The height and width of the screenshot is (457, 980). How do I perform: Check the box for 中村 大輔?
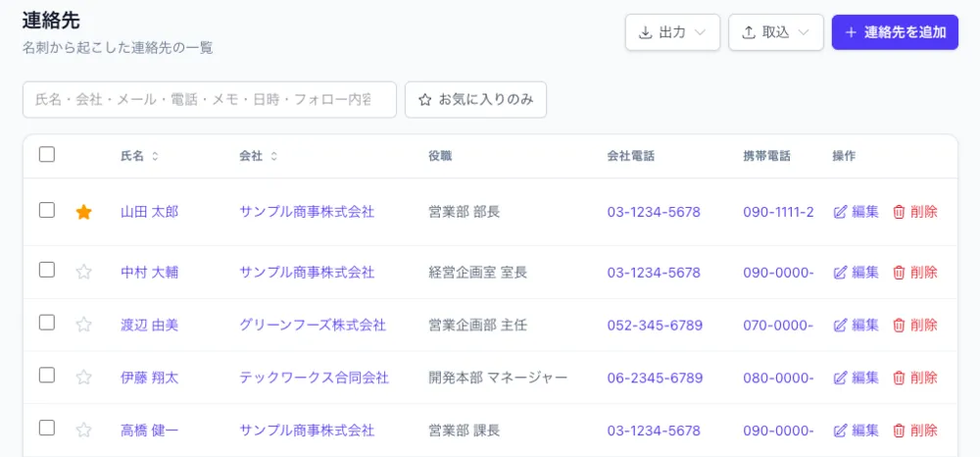point(47,270)
